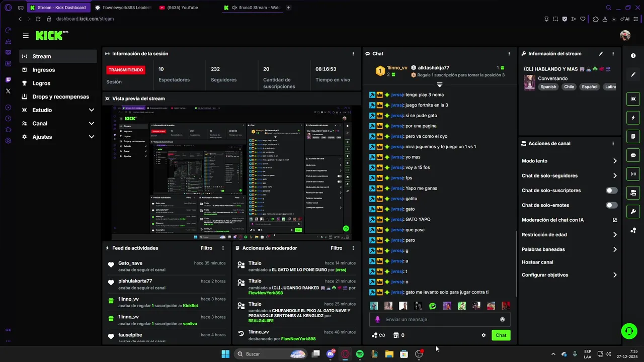Open Moderación del chat con IA link icon
The height and width of the screenshot is (362, 644).
[x=615, y=220]
